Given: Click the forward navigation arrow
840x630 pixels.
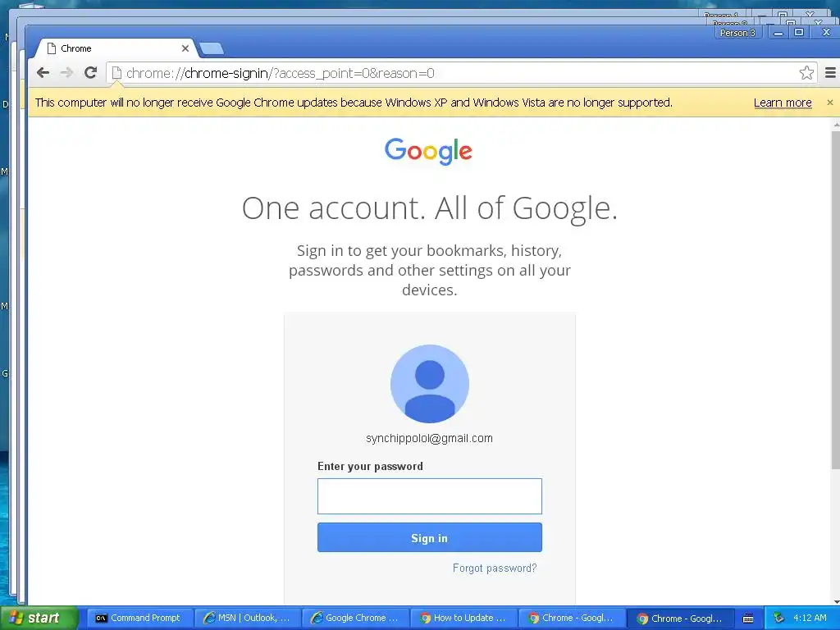Looking at the screenshot, I should point(66,73).
